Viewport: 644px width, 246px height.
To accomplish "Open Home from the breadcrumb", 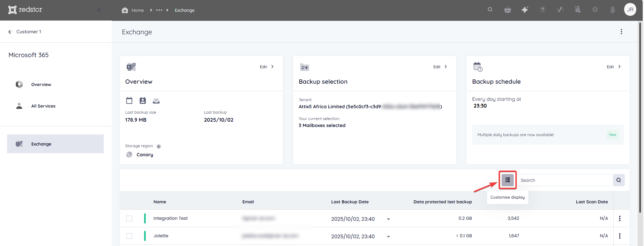I will [x=133, y=10].
